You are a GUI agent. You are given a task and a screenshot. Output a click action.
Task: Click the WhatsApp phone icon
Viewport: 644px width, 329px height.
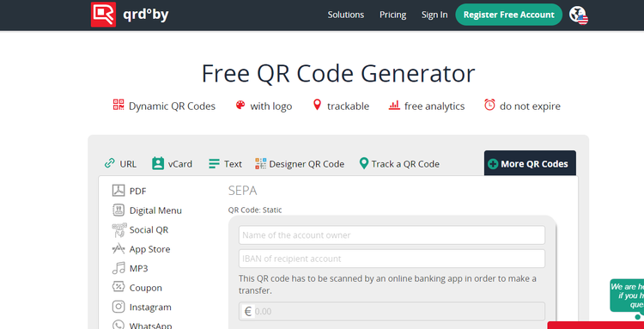pyautogui.click(x=118, y=326)
